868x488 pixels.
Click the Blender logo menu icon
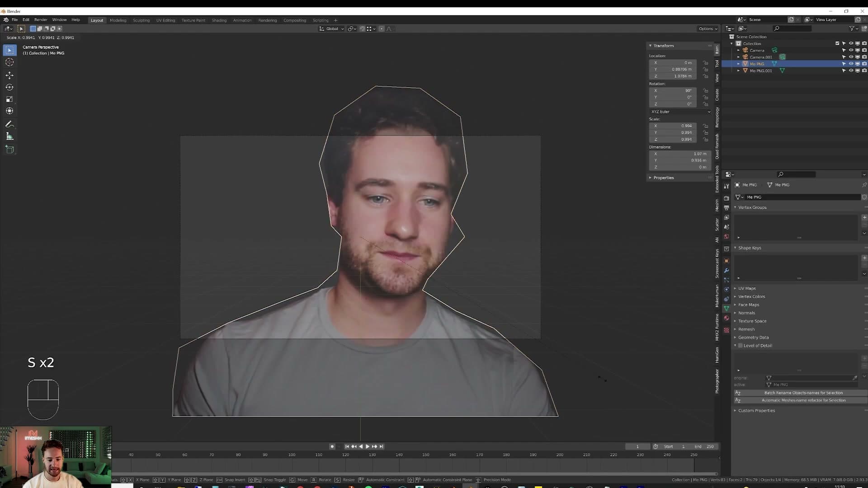click(6, 20)
